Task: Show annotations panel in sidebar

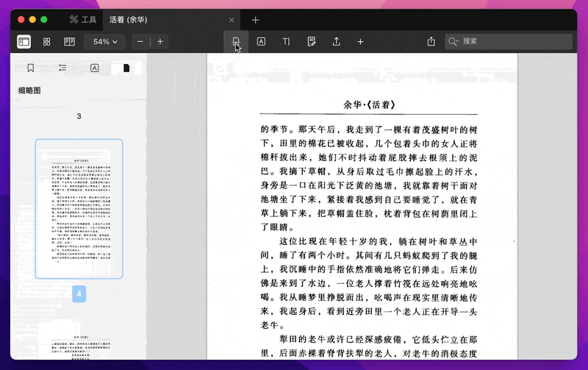Action: (x=95, y=68)
